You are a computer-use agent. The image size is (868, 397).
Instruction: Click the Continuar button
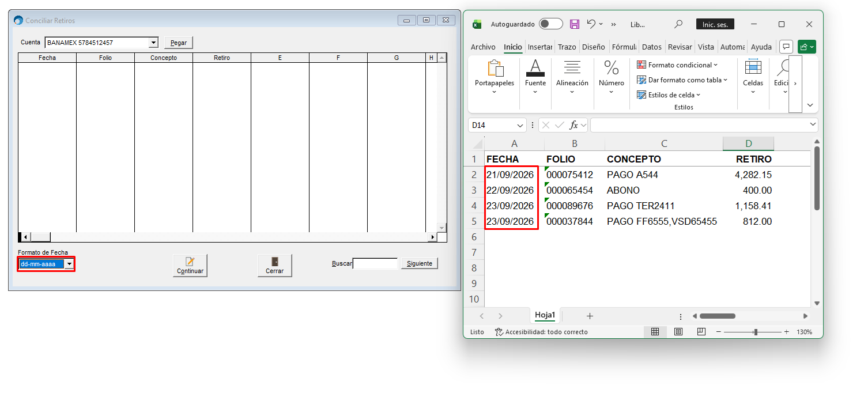click(190, 266)
